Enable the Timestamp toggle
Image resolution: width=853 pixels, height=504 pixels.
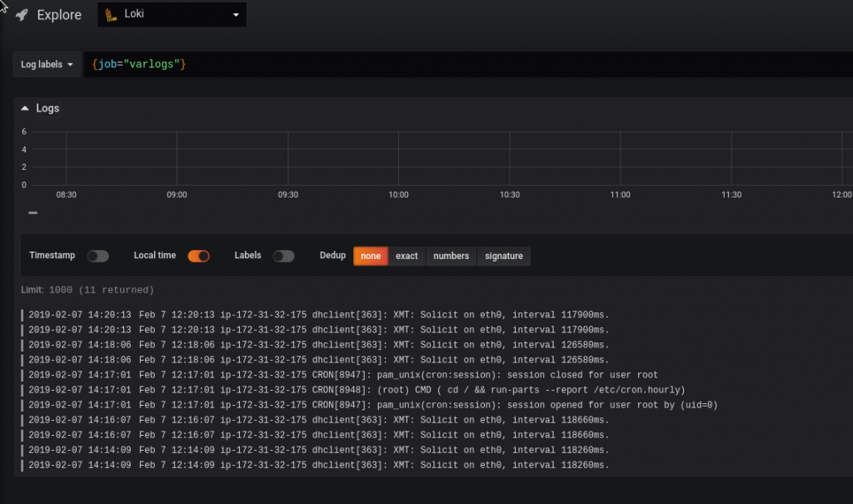(x=97, y=256)
